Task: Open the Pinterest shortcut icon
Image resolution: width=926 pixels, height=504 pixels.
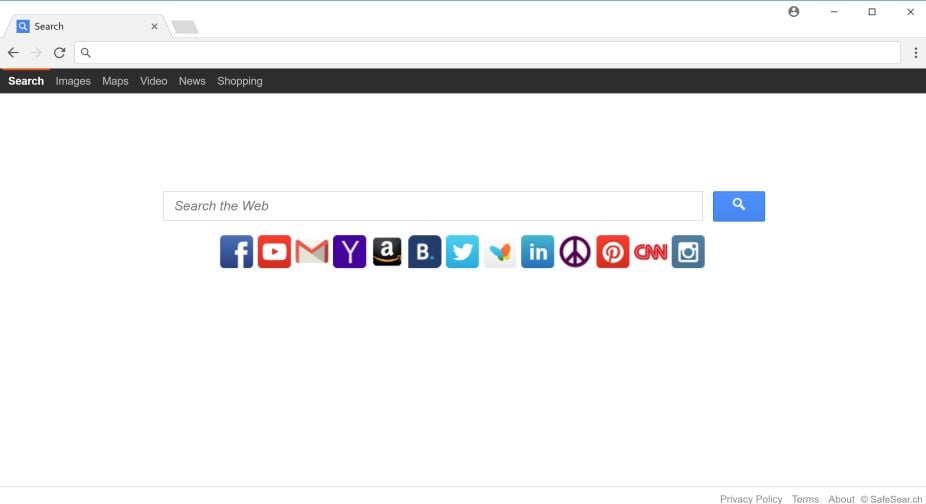Action: (612, 252)
